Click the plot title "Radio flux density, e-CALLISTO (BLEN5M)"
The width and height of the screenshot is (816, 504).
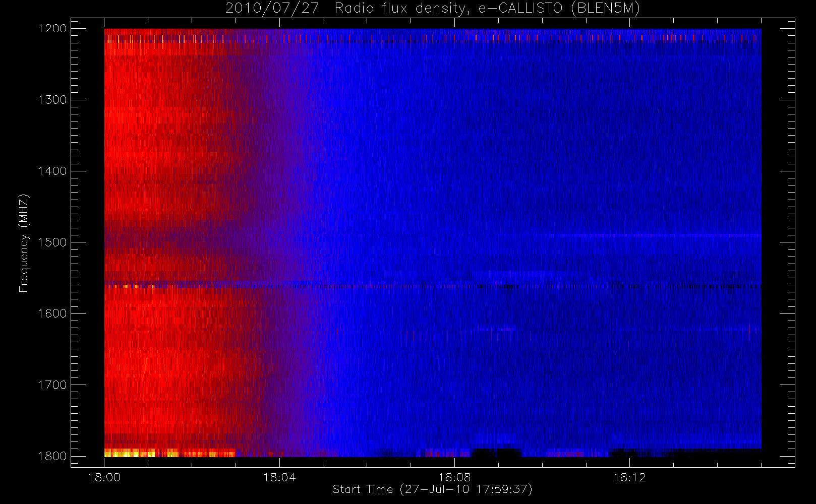pyautogui.click(x=487, y=9)
